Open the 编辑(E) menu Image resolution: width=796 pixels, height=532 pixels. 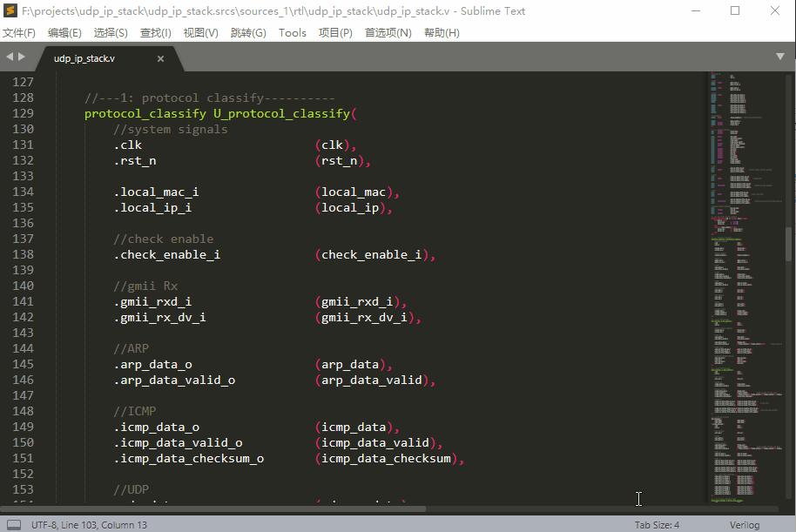click(64, 33)
